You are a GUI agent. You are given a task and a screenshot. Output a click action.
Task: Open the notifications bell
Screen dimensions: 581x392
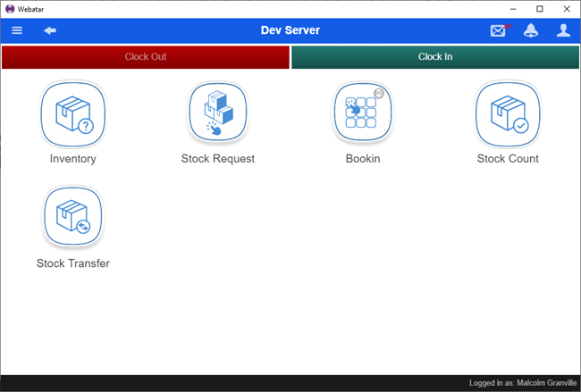tap(531, 30)
